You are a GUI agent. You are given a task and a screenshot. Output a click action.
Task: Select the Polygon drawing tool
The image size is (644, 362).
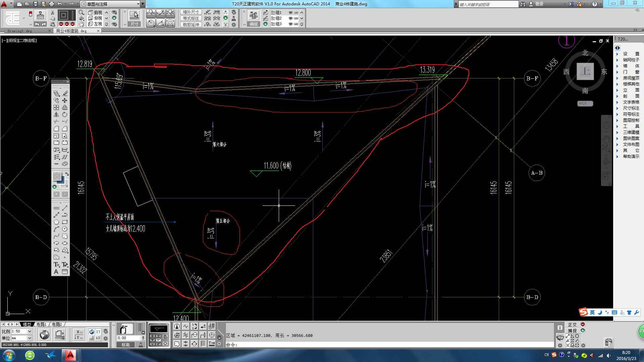56,222
